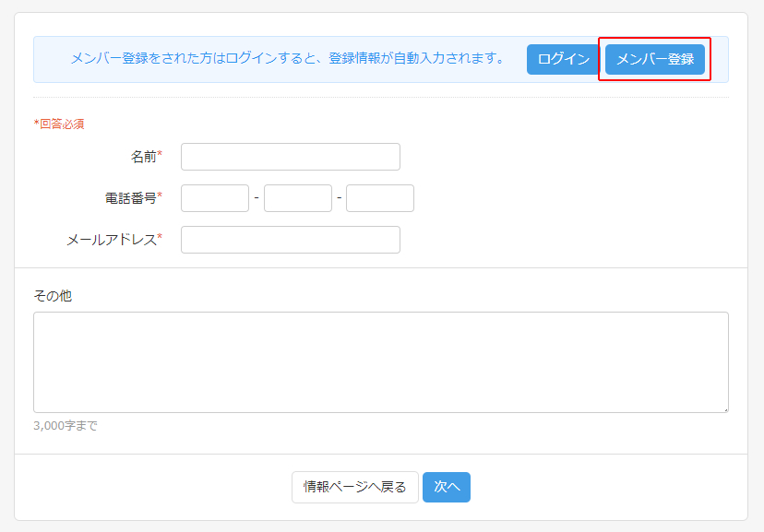
Task: Click the メールアドレス field label
Action: pyautogui.click(x=112, y=240)
